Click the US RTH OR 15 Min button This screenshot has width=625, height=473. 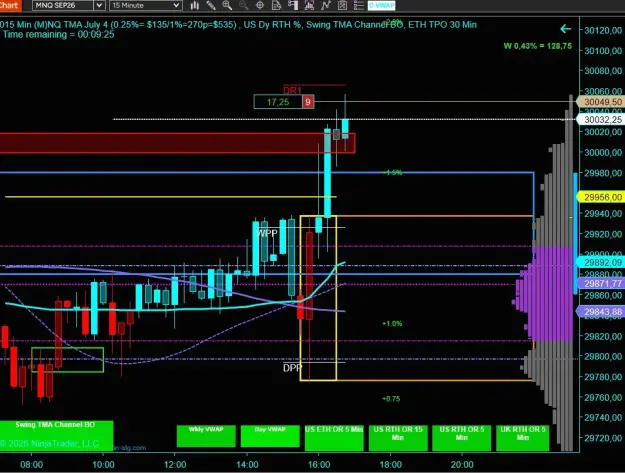tap(398, 438)
